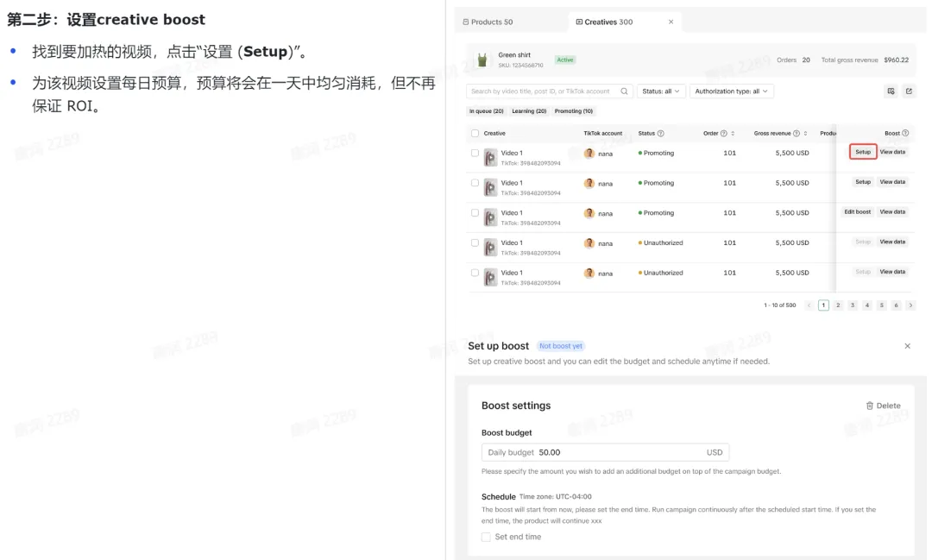Select the Creatives 300 tab
Screen dimensions: 932x560
tap(608, 22)
